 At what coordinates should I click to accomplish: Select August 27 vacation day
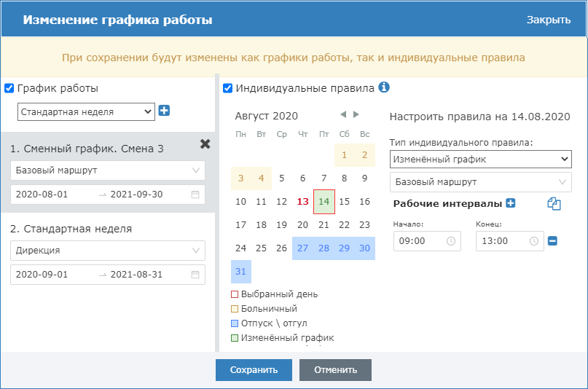click(x=303, y=248)
